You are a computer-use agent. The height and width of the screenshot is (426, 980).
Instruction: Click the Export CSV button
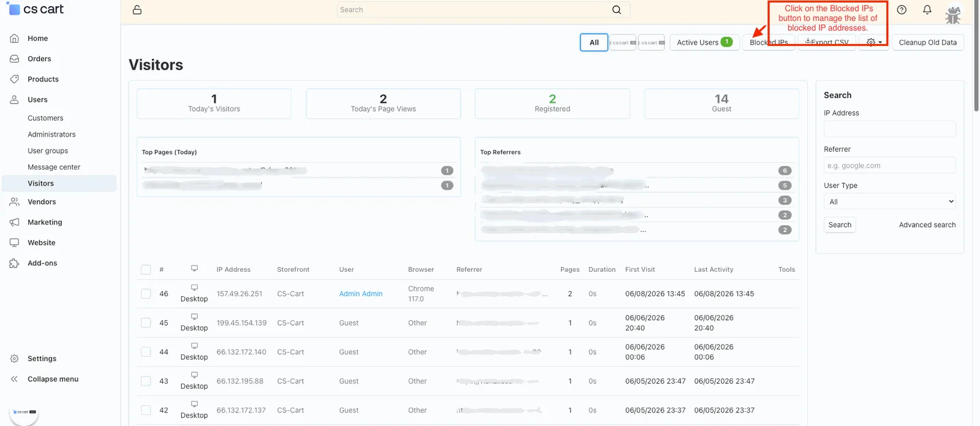[827, 42]
